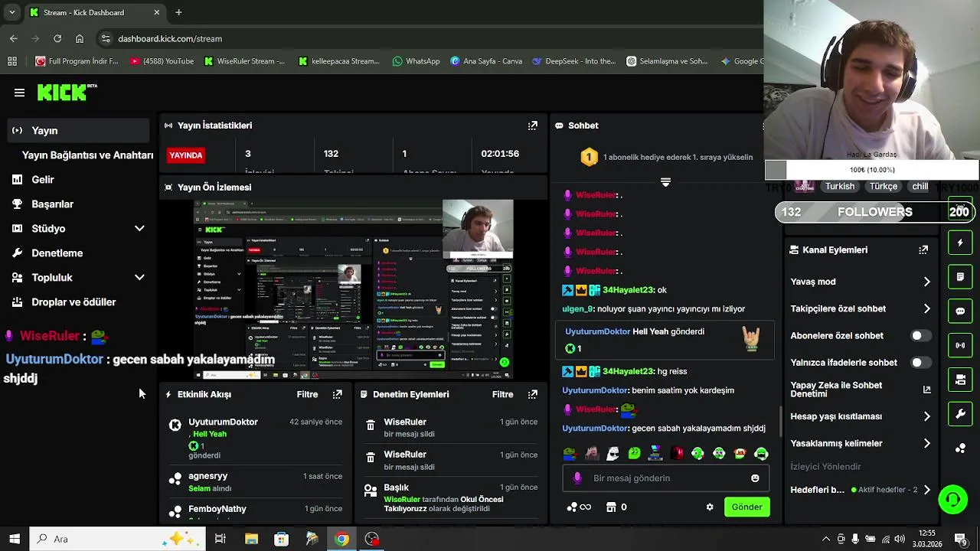The width and height of the screenshot is (980, 551).
Task: Click Filtre in Etkinlik Akışı panel
Action: pyautogui.click(x=307, y=394)
